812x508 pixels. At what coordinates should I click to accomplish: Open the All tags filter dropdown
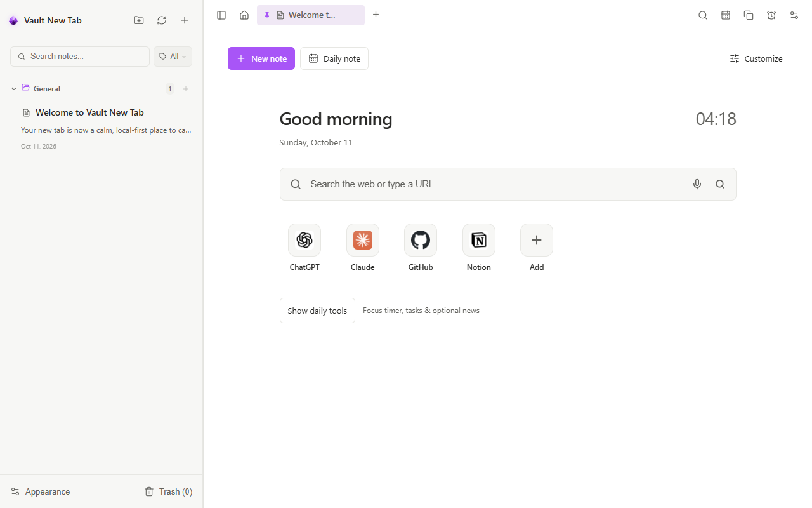click(x=173, y=57)
